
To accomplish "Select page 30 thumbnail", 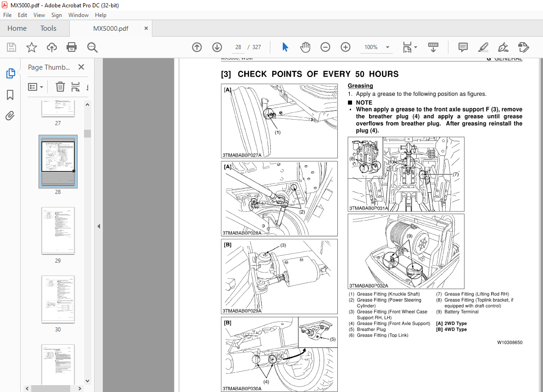I will [x=58, y=299].
